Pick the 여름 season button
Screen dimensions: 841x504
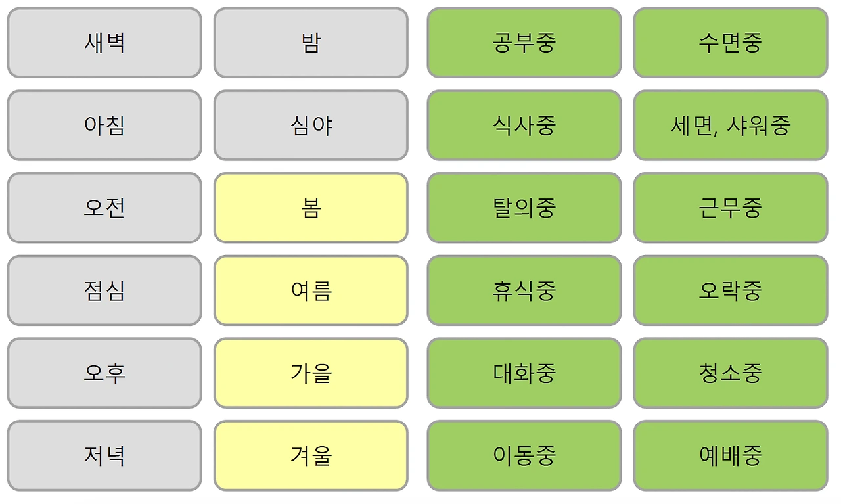311,290
